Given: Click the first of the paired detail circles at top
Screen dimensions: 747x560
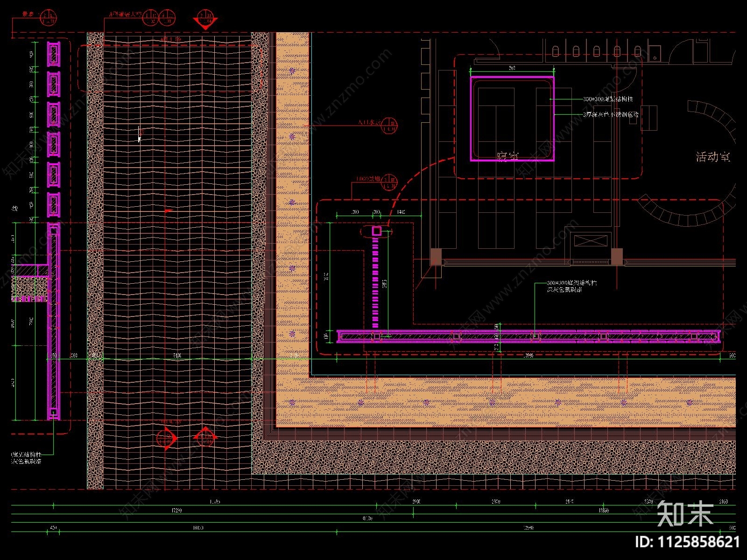Looking at the screenshot, I should click(x=150, y=17).
